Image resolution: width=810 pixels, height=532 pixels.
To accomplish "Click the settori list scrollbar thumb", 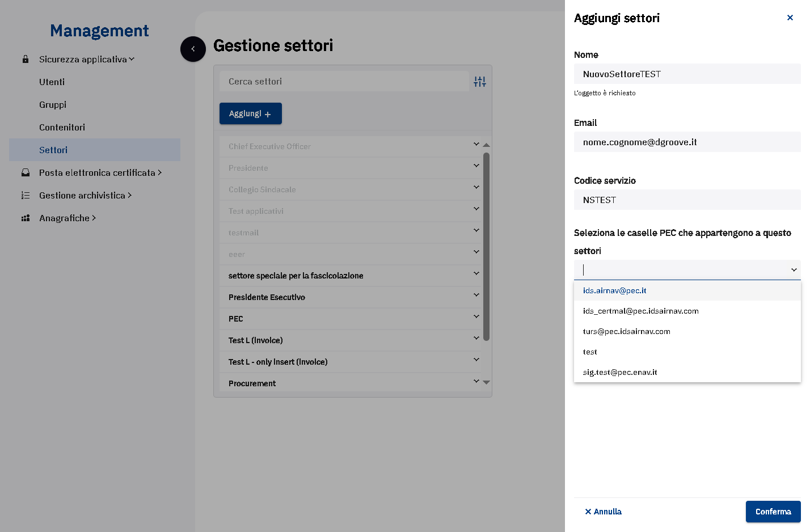I will click(x=486, y=247).
